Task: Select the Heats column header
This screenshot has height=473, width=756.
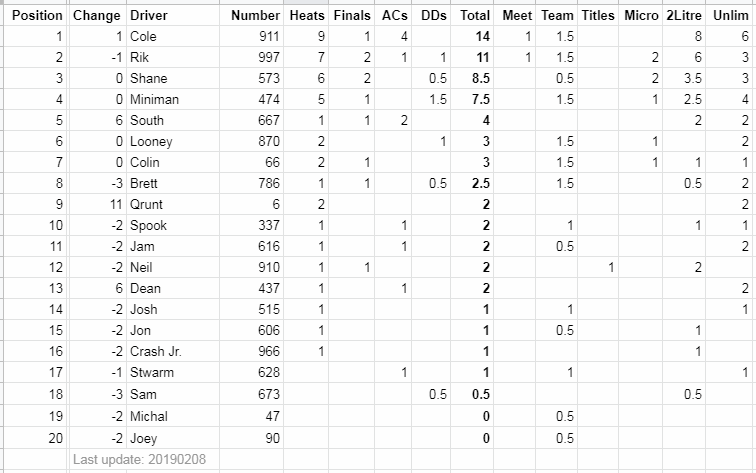Action: click(306, 16)
